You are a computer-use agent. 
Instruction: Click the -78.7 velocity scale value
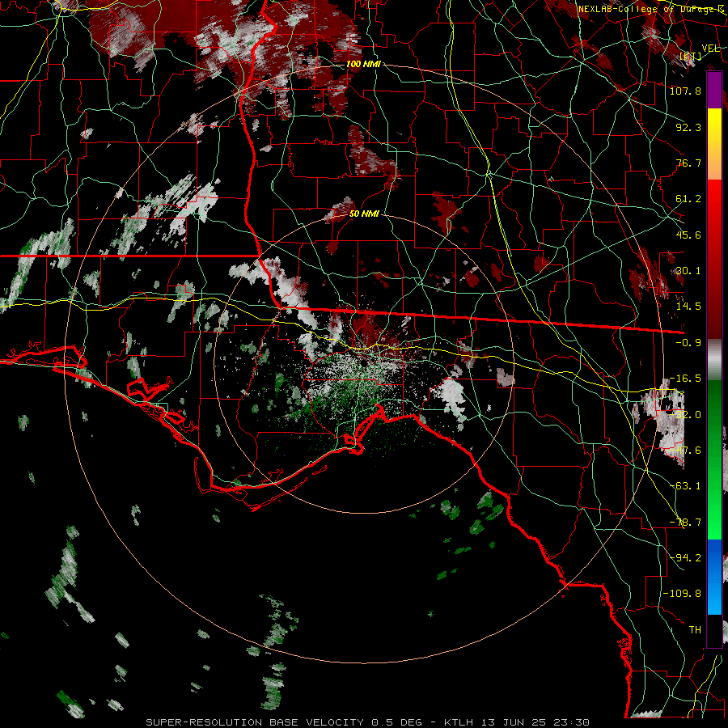pos(685,523)
